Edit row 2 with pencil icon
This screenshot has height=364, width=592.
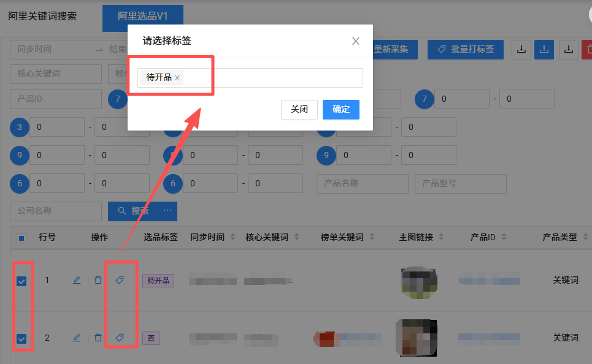(x=77, y=338)
